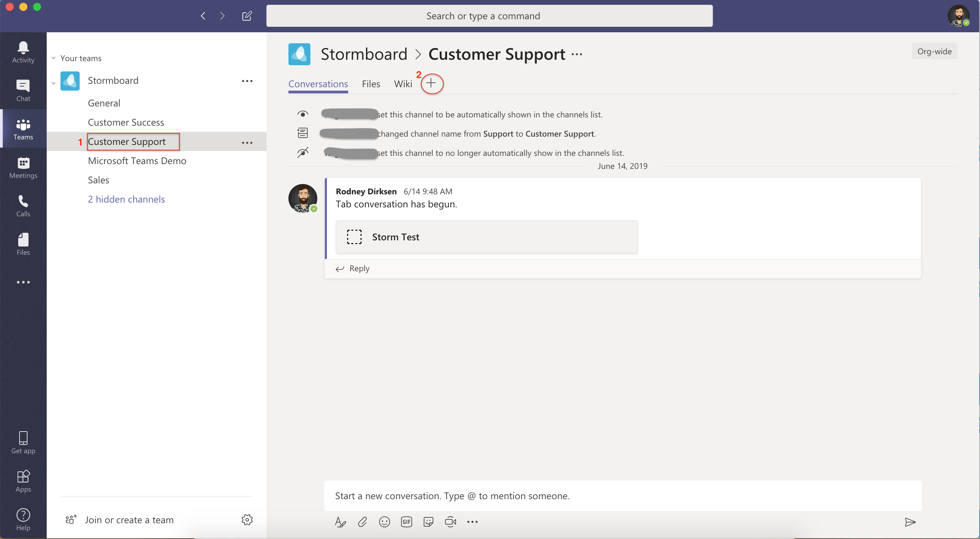Show more apps ellipsis in sidebar
Image resolution: width=980 pixels, height=539 pixels.
(x=23, y=282)
